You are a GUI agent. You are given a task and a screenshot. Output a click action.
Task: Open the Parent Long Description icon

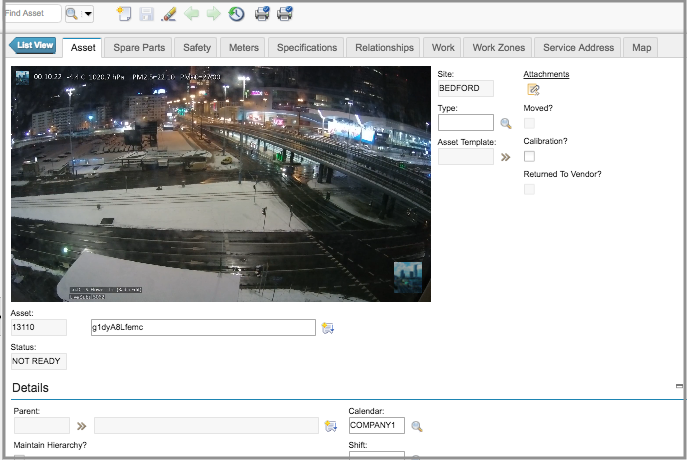tap(331, 426)
